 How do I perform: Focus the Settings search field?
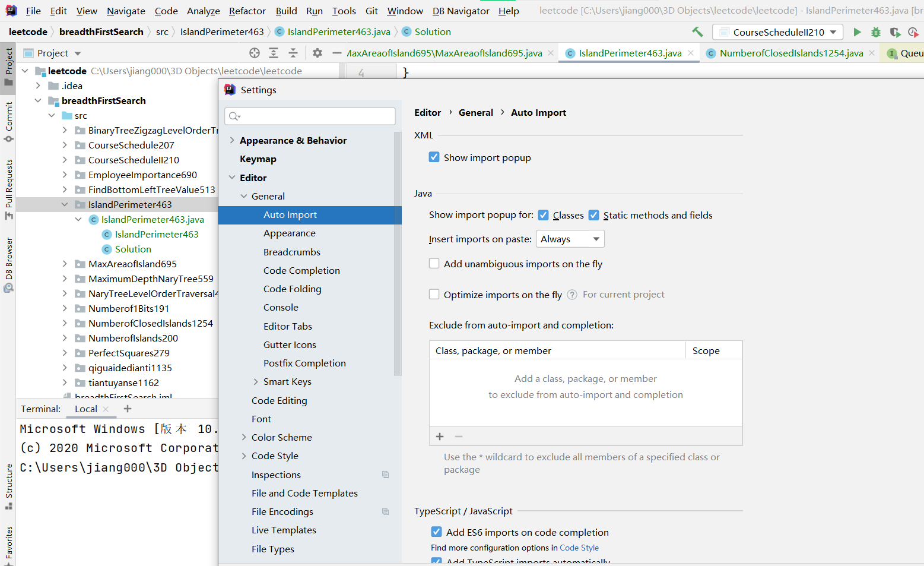[x=310, y=116]
